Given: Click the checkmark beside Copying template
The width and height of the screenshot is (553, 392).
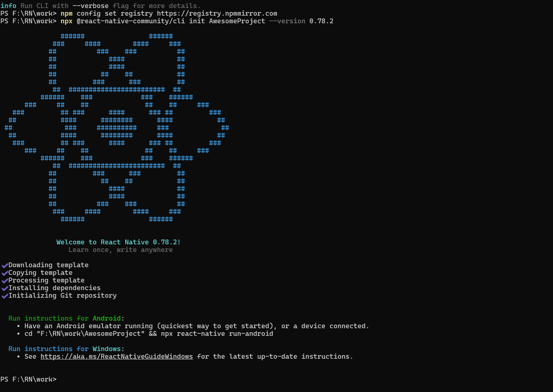Looking at the screenshot, I should pos(5,273).
